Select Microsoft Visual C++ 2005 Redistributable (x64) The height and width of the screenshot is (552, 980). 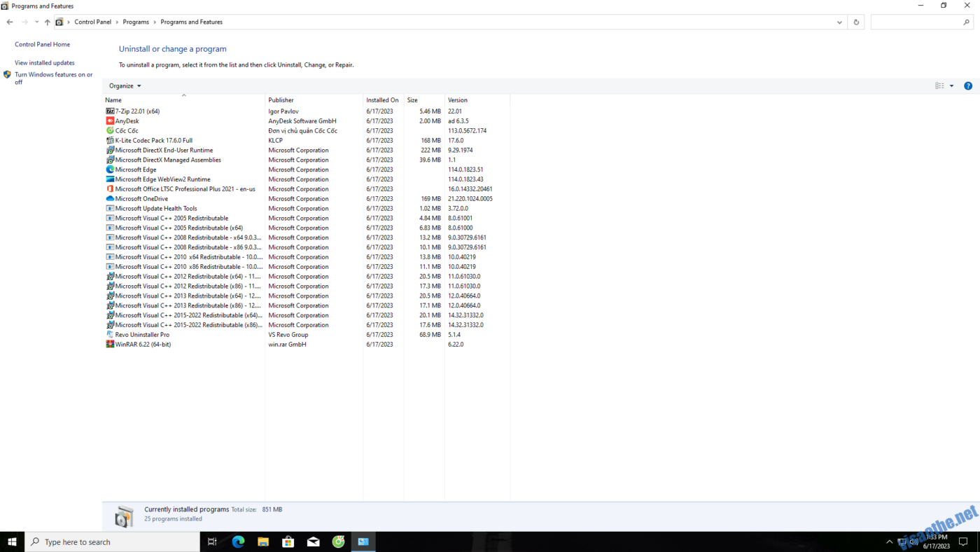pos(306,228)
